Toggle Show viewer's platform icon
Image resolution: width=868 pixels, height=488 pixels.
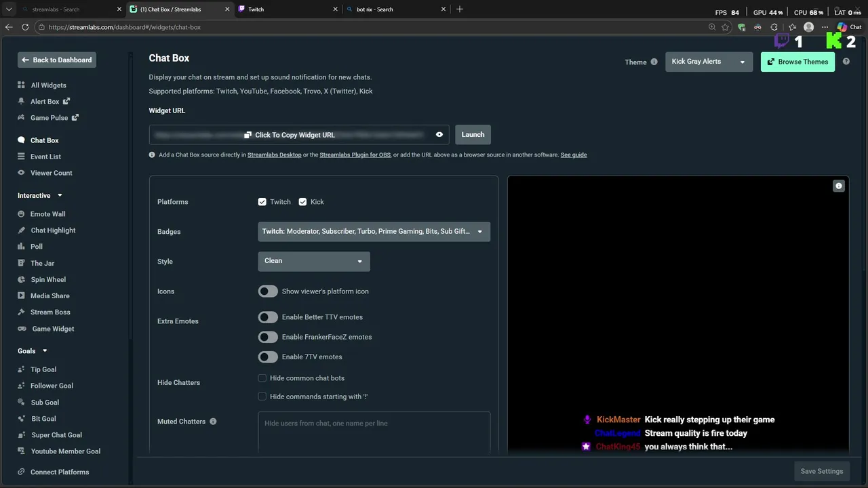(x=268, y=291)
